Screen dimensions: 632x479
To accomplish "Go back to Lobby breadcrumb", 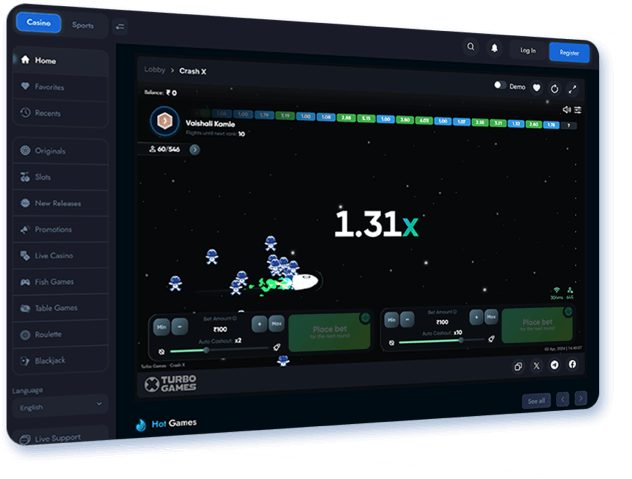I will (x=155, y=69).
